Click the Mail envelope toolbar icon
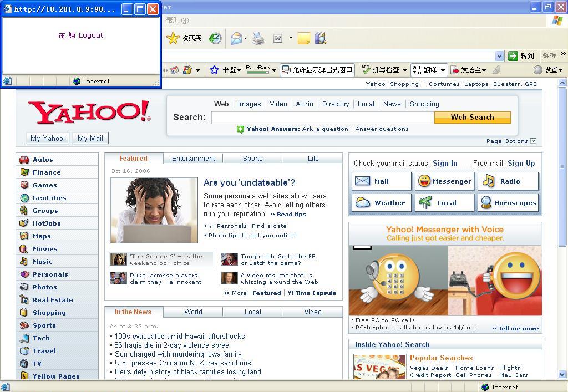568x392 pixels. click(x=236, y=38)
